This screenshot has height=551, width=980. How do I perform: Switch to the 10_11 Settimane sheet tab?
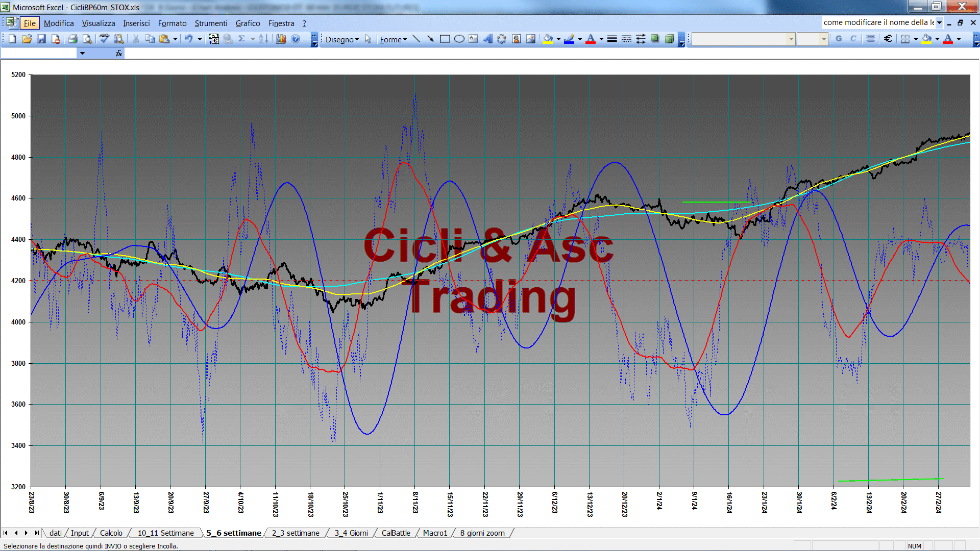165,533
